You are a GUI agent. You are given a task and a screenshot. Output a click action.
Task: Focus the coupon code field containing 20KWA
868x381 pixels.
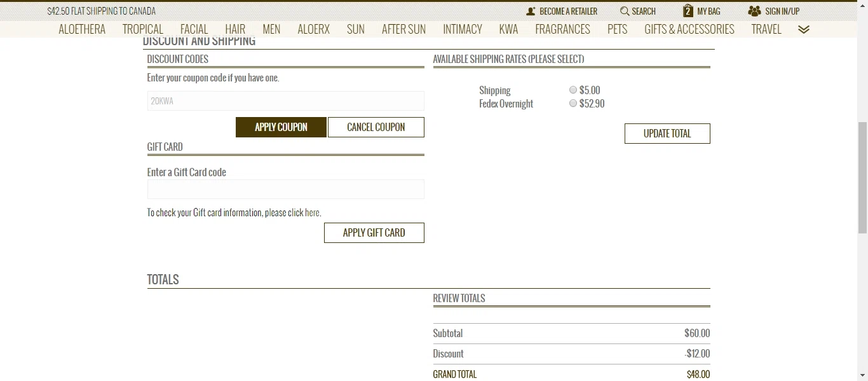tap(286, 100)
